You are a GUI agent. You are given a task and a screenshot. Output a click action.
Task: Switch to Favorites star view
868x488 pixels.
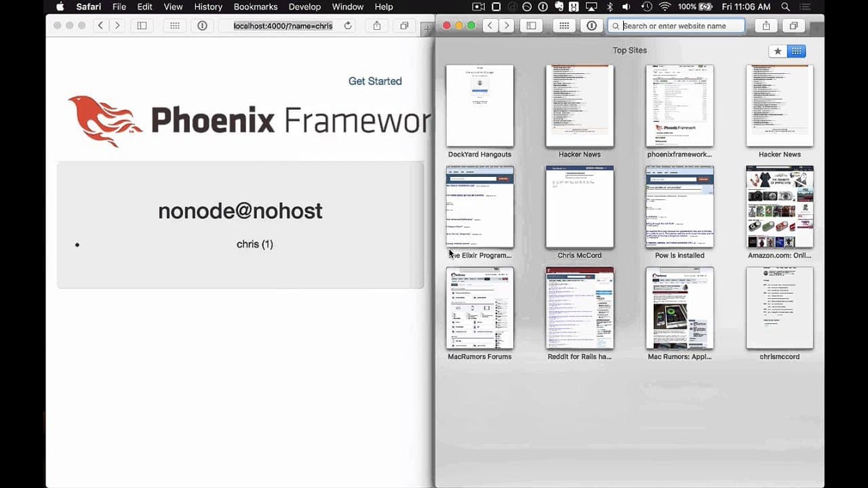click(778, 51)
